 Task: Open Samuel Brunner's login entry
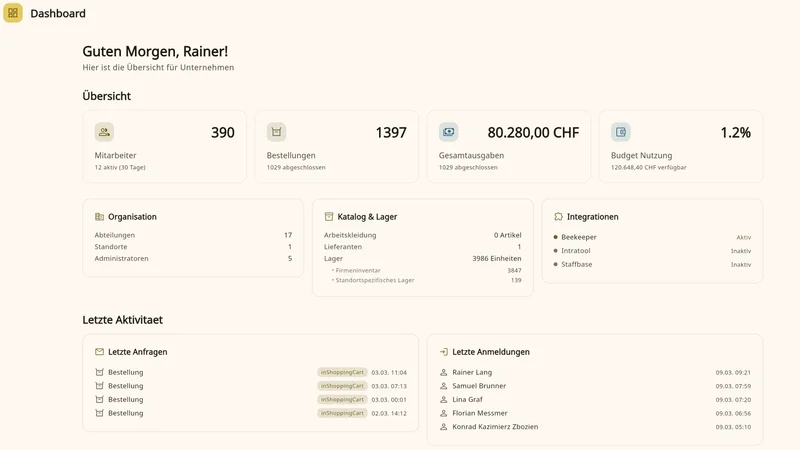(x=479, y=386)
